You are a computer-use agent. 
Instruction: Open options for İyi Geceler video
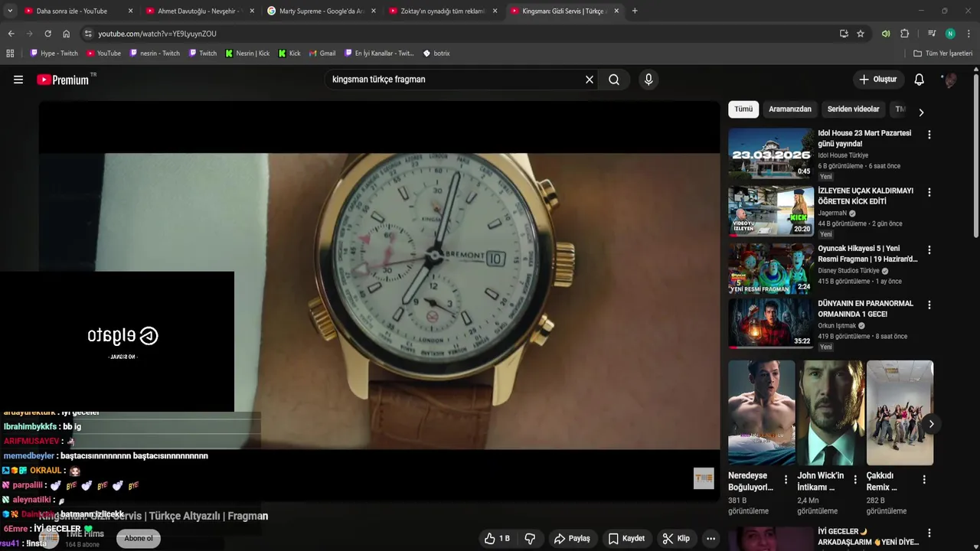click(929, 533)
